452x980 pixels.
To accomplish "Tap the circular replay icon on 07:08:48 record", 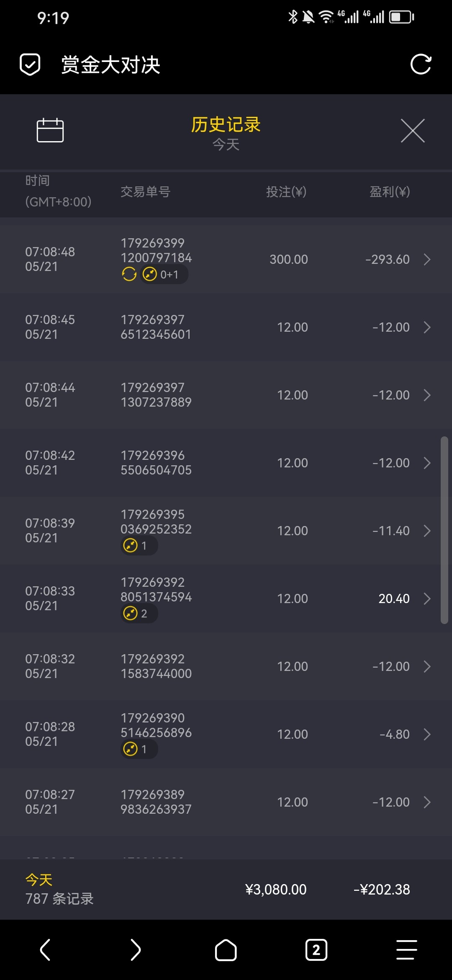I will coord(129,274).
